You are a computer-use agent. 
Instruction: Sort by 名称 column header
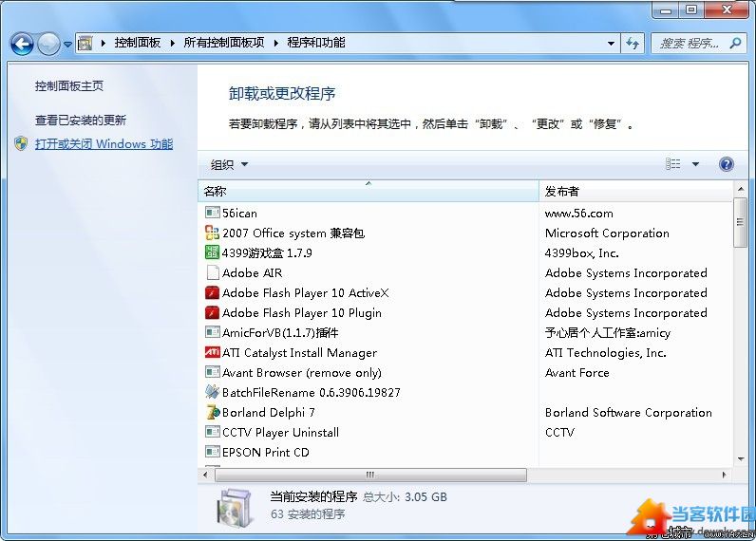369,192
